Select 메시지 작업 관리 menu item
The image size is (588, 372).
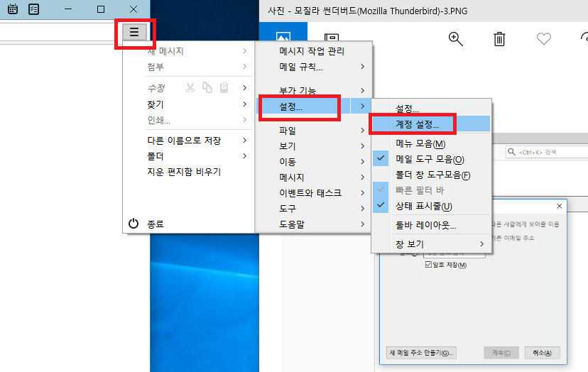tap(312, 51)
